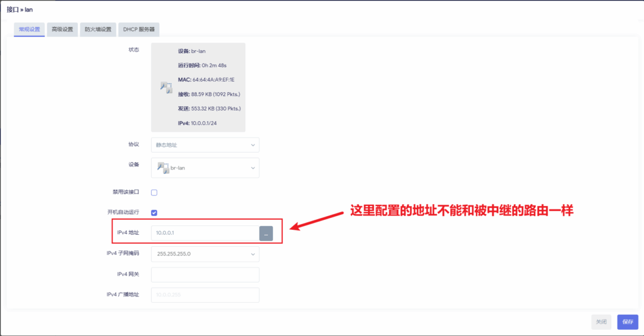
Task: Click the bridge icon in device selector
Action: click(163, 168)
